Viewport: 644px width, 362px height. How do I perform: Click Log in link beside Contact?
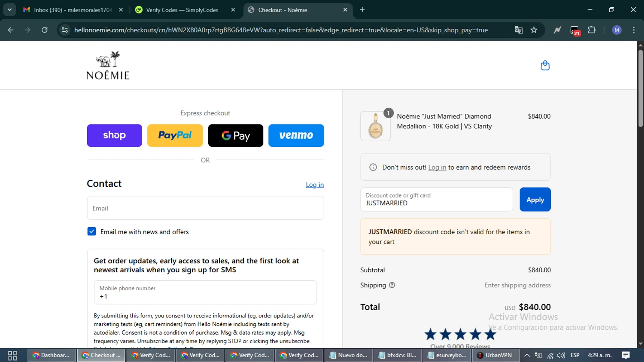315,185
